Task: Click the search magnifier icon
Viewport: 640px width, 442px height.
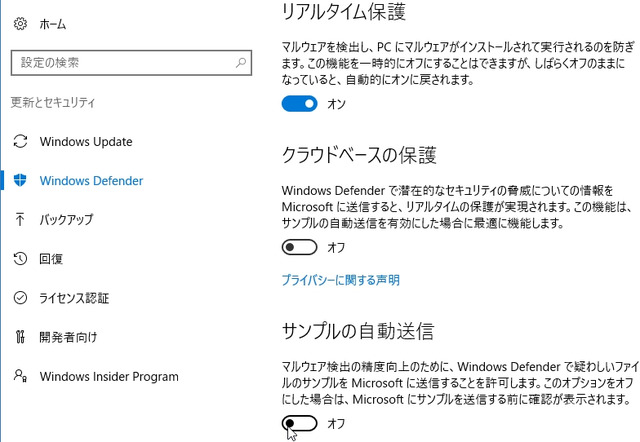Action: click(241, 63)
